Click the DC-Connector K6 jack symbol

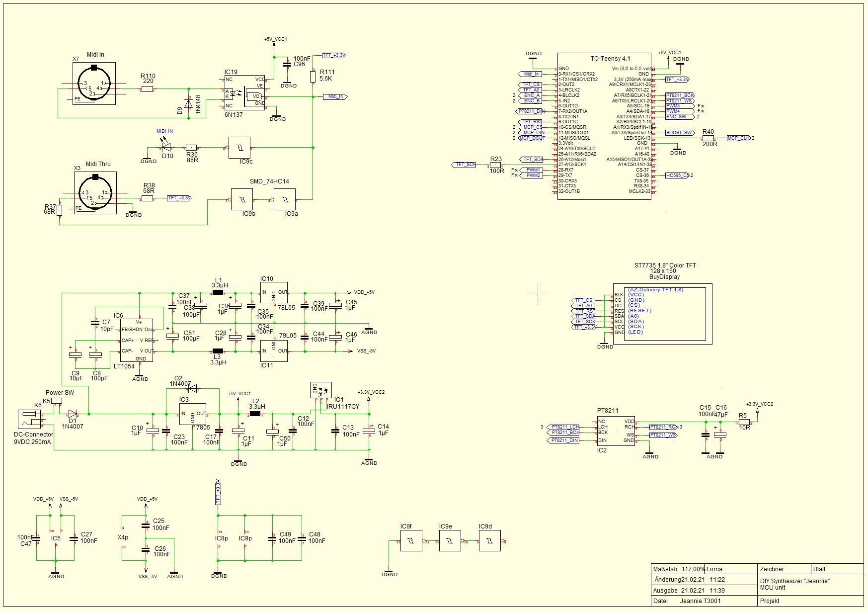30,420
